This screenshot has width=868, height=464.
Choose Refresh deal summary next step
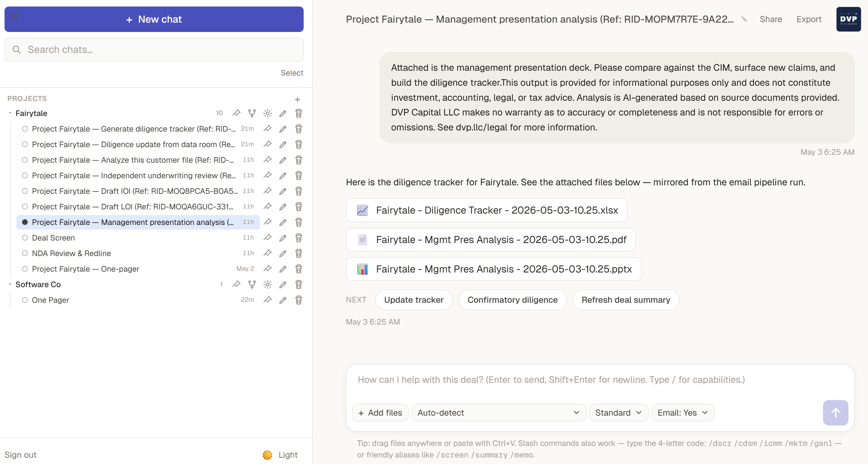tap(625, 300)
